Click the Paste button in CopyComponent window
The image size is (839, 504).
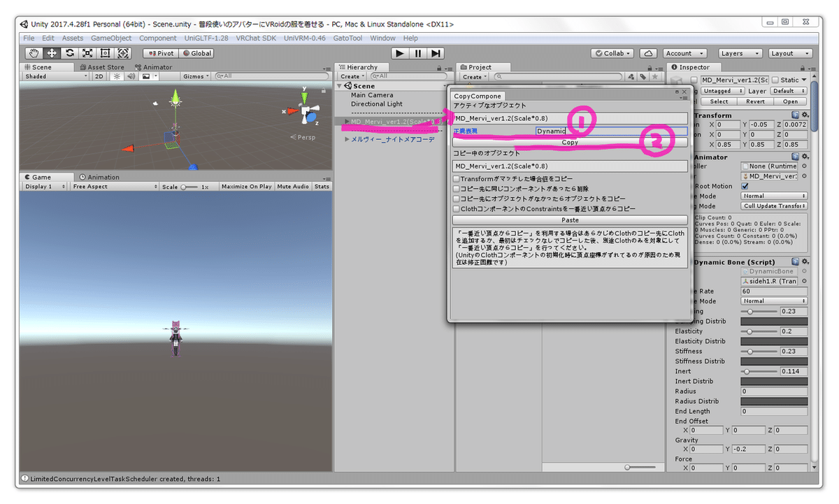pos(571,219)
